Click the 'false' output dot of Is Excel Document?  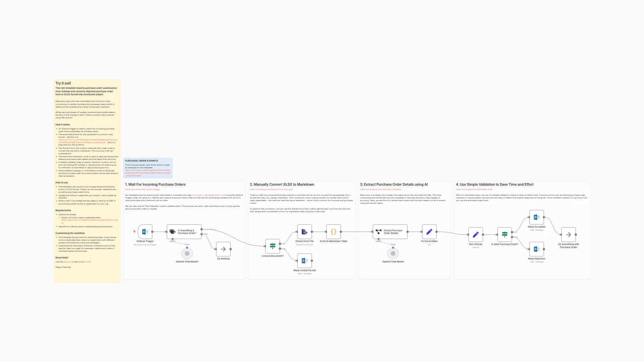click(x=280, y=249)
